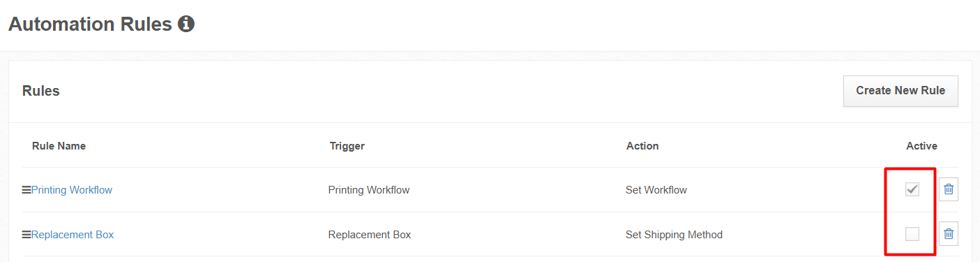Select the Replacement Box trigger cell
The width and height of the screenshot is (980, 262).
tap(370, 235)
